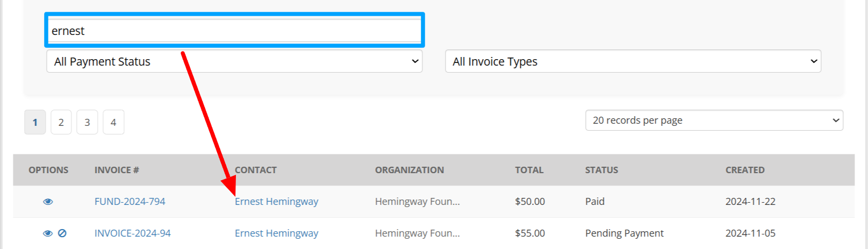Screen dimensions: 868x249
Task: Open invoice link INVOICE-2024-94
Action: tap(132, 233)
